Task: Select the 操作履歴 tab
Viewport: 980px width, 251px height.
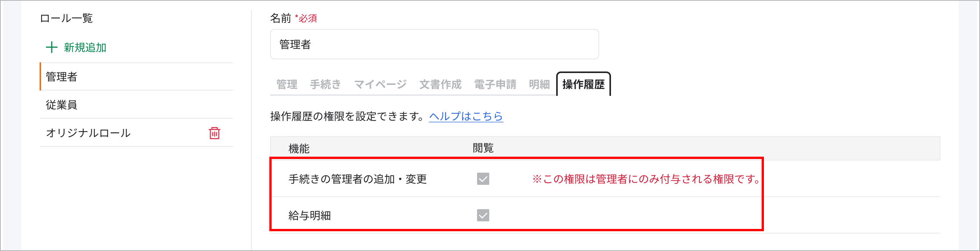Action: click(583, 84)
